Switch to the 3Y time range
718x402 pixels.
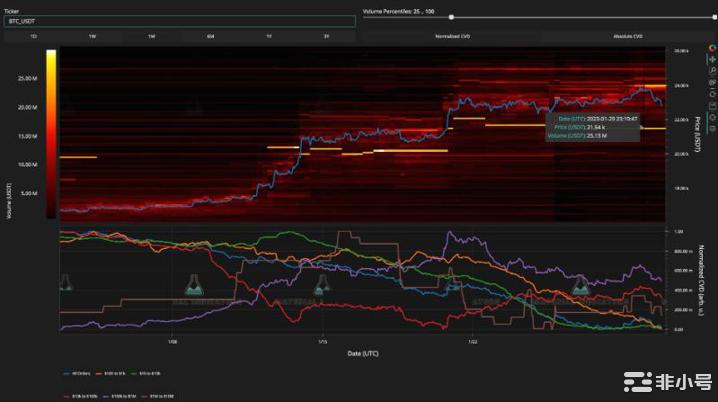[327, 36]
